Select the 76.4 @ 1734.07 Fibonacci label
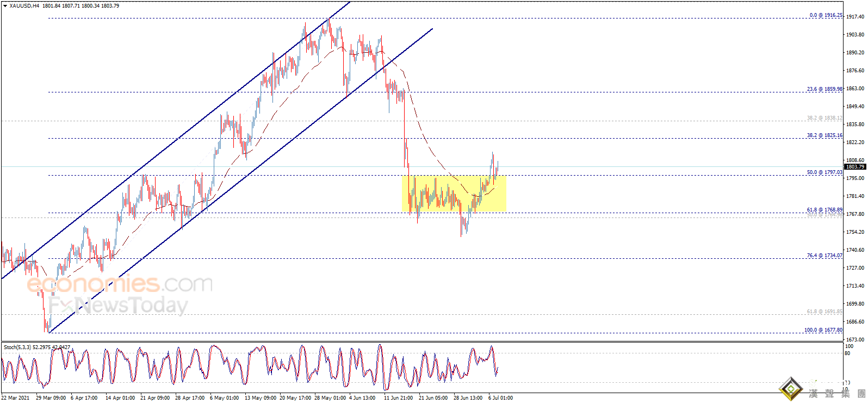The image size is (868, 404). pos(824,256)
